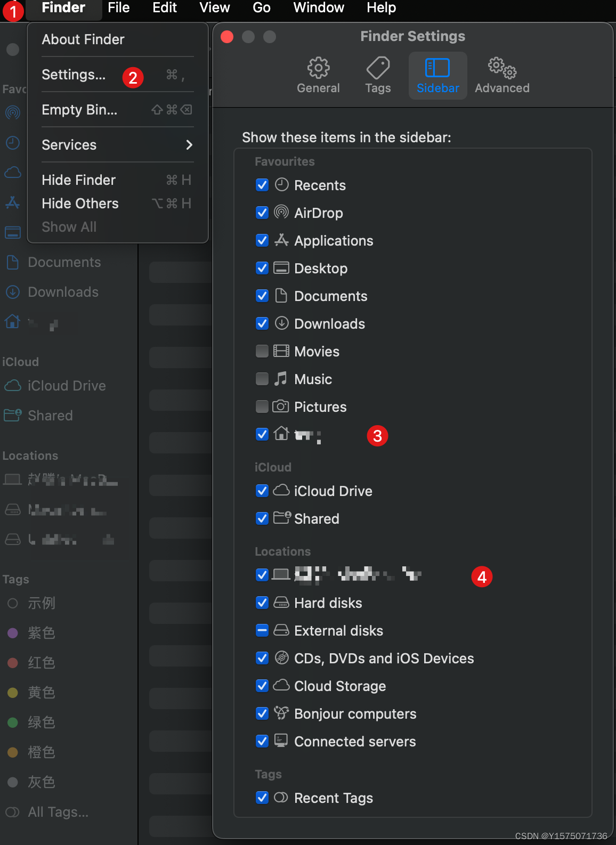
Task: Uncheck the Desktop checkbox
Action: [262, 268]
